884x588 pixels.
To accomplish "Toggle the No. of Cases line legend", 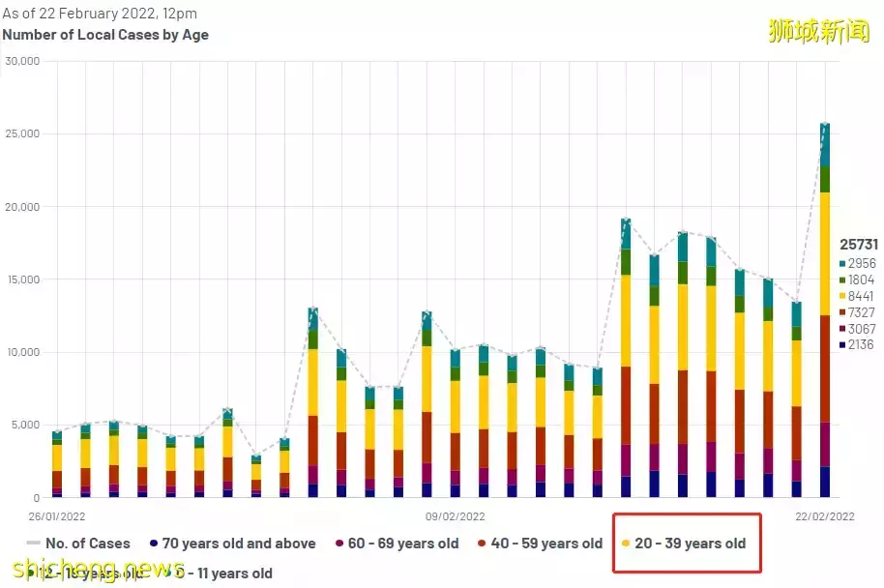I will (89, 544).
